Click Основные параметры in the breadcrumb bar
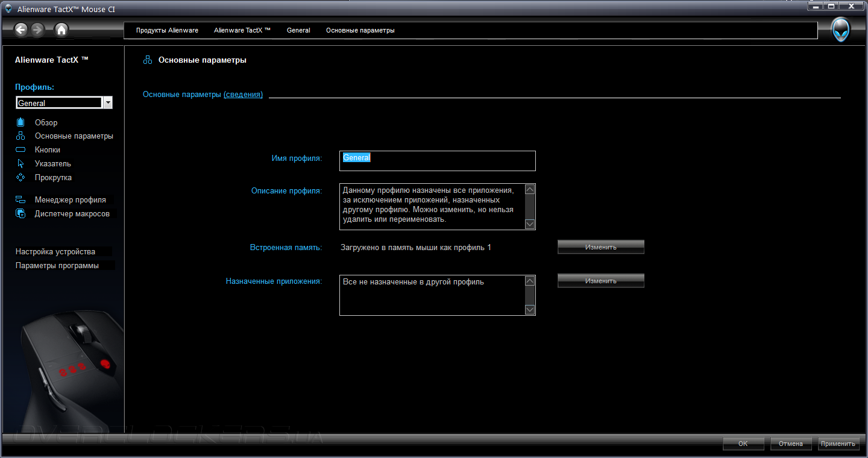The width and height of the screenshot is (868, 458). point(360,30)
